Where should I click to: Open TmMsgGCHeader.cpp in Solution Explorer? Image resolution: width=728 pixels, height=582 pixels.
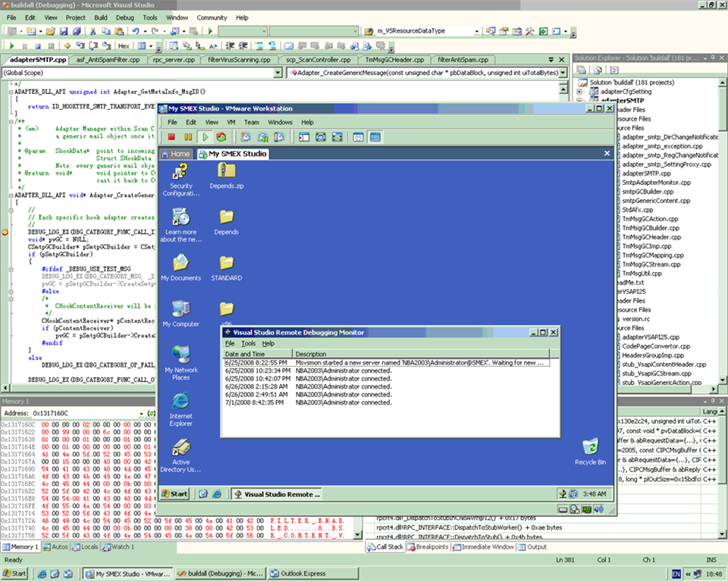pyautogui.click(x=651, y=237)
